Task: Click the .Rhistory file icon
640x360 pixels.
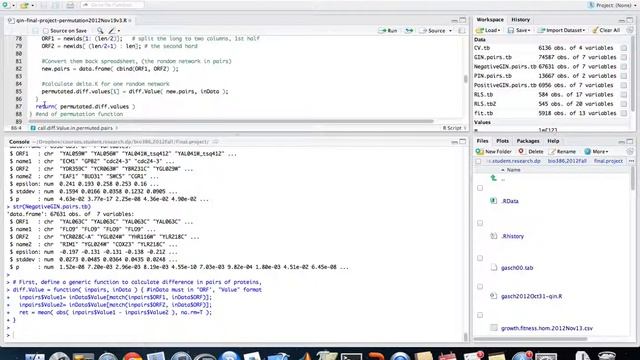Action: 493,236
